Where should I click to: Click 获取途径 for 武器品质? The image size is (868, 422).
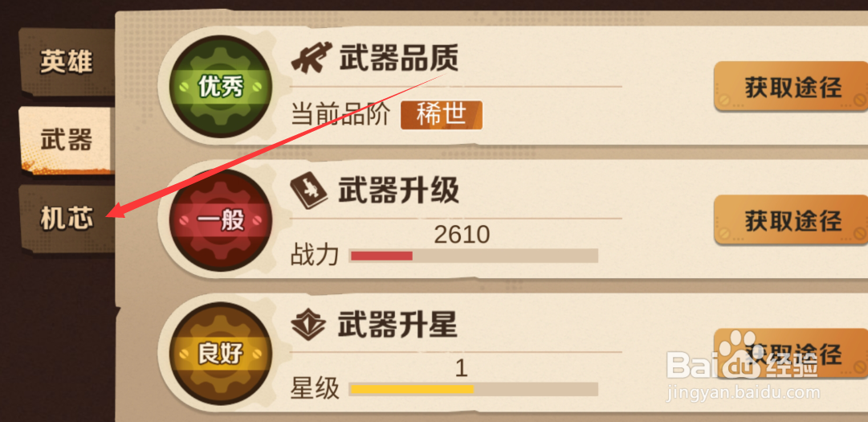tap(791, 87)
